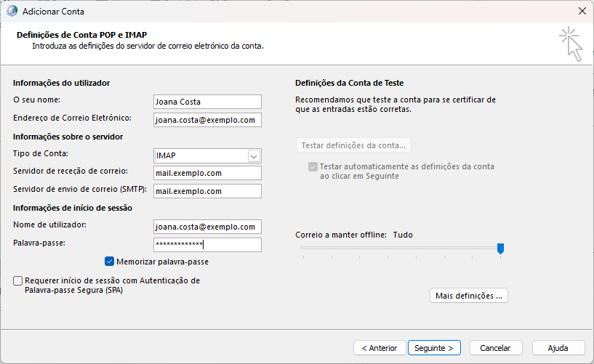Image resolution: width=594 pixels, height=364 pixels.
Task: Click the Endereço de Correio Eletrónico field
Action: click(207, 120)
